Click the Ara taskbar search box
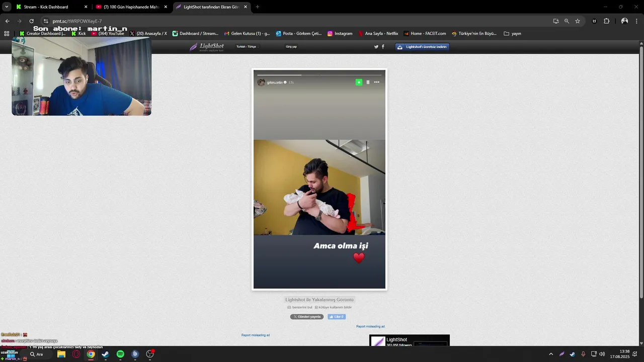The height and width of the screenshot is (362, 644). (x=36, y=354)
